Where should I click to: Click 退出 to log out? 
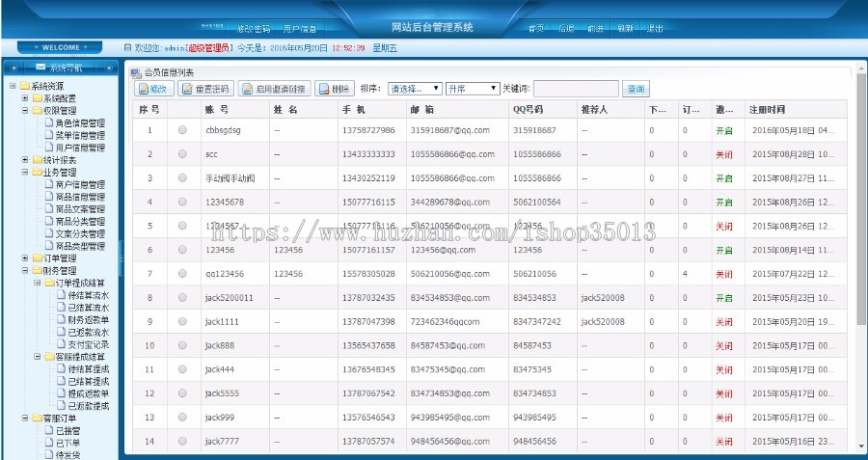(x=655, y=28)
